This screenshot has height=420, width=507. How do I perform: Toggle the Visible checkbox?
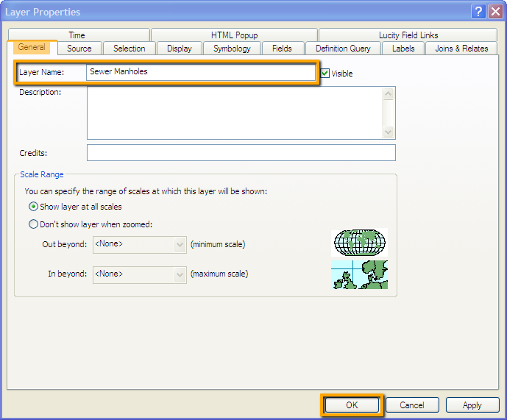(325, 74)
